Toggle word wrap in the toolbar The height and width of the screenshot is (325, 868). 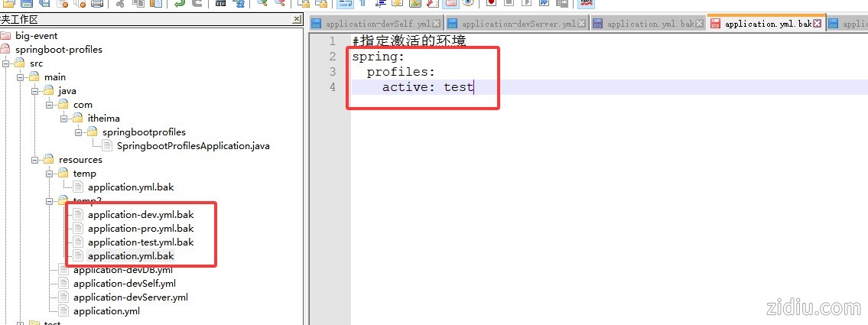coord(345,3)
